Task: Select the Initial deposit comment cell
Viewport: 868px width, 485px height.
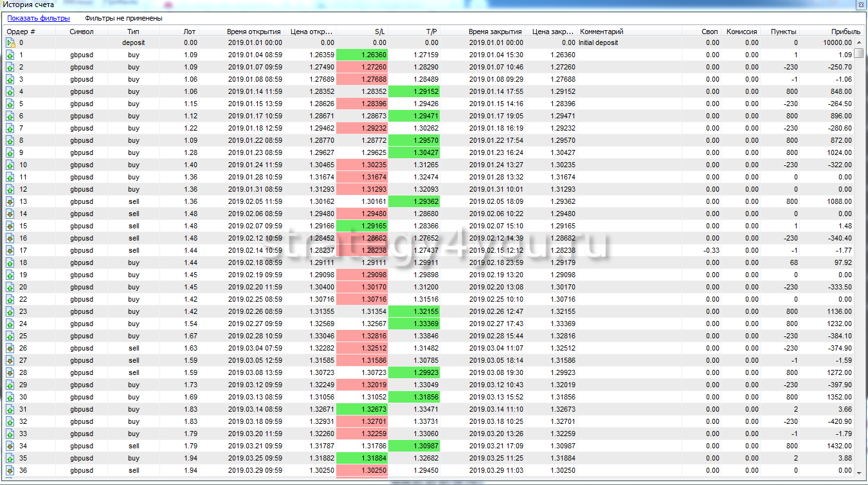Action: point(599,43)
